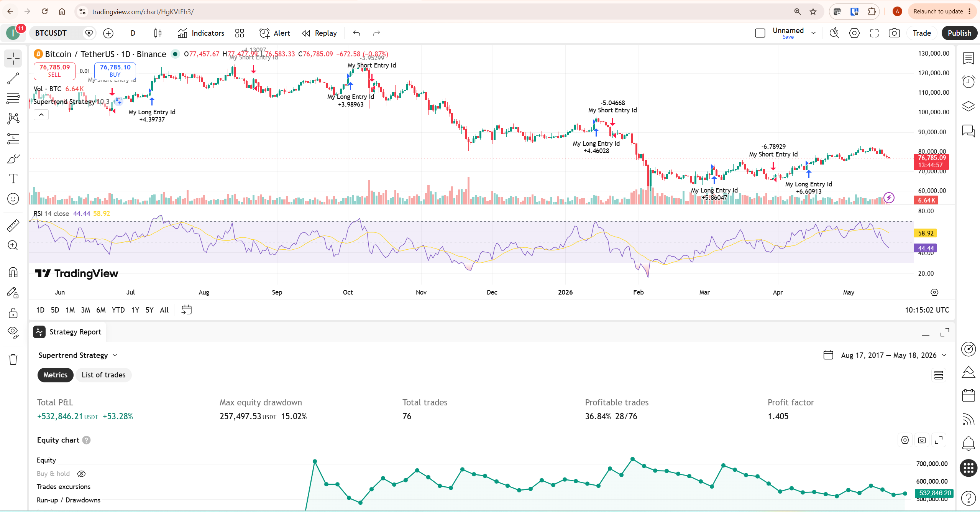
Task: Toggle fullscreen mode icon
Action: coord(874,33)
